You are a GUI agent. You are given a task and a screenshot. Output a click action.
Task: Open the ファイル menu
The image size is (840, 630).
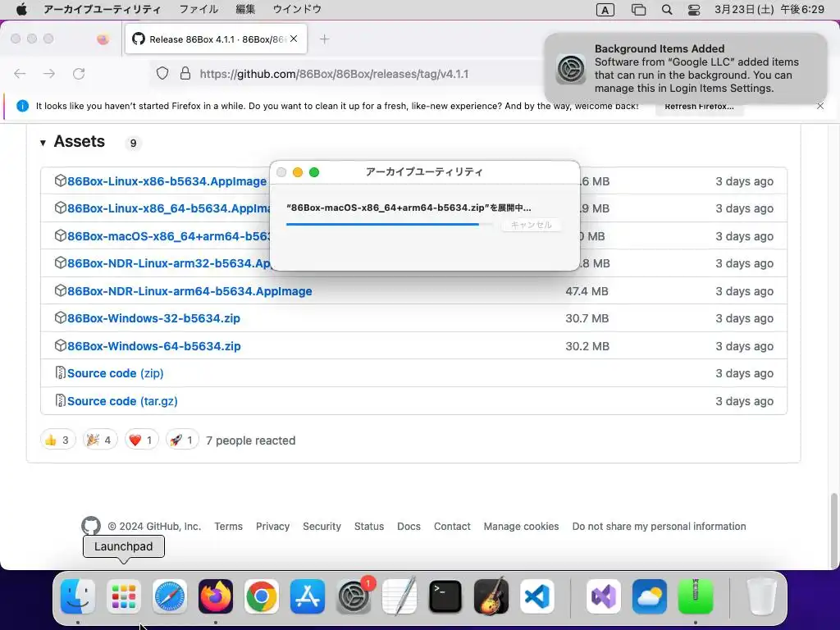[x=199, y=9]
